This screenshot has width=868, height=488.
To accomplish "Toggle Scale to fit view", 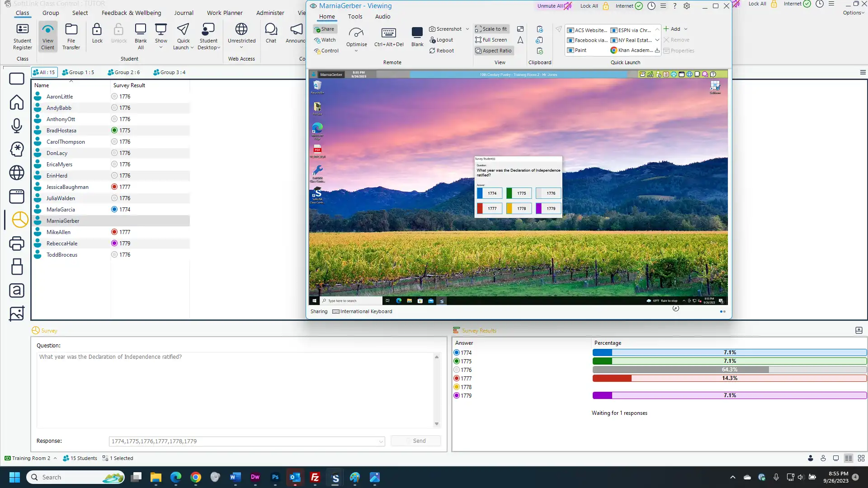I will pos(491,29).
